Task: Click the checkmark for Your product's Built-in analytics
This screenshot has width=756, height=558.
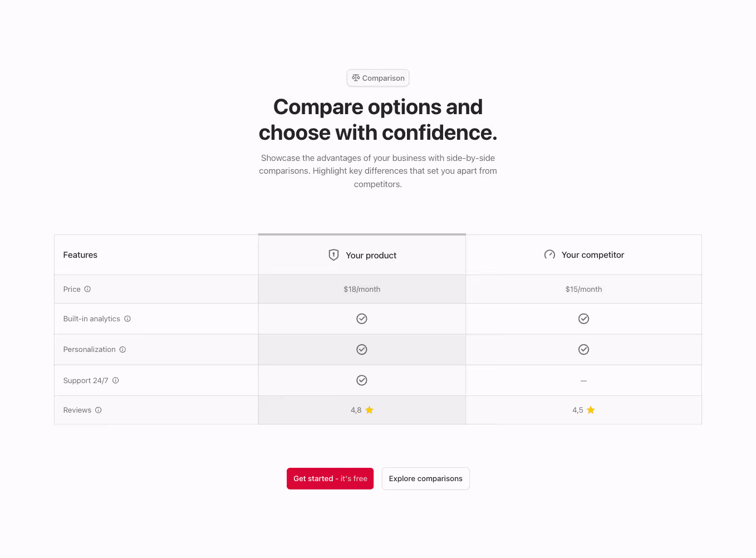Action: click(361, 319)
